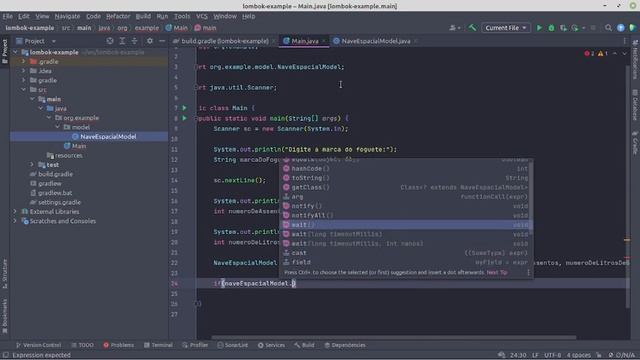Open the editor tabs more options menu
640x360 pixels.
(x=624, y=41)
